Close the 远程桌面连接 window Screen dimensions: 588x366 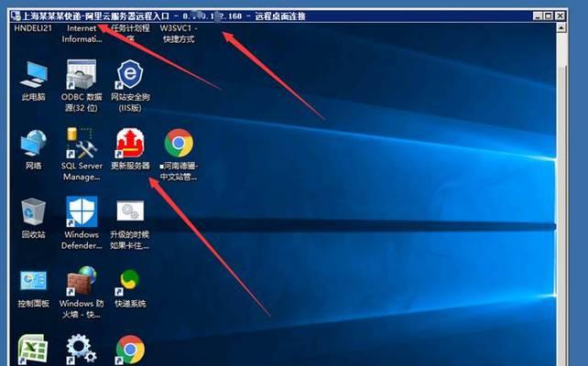point(560,16)
